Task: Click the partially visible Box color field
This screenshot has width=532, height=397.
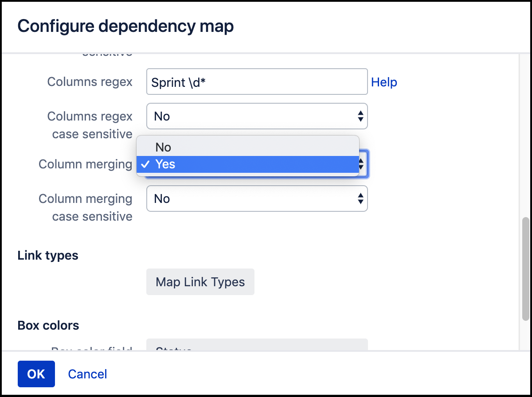Action: 257,344
